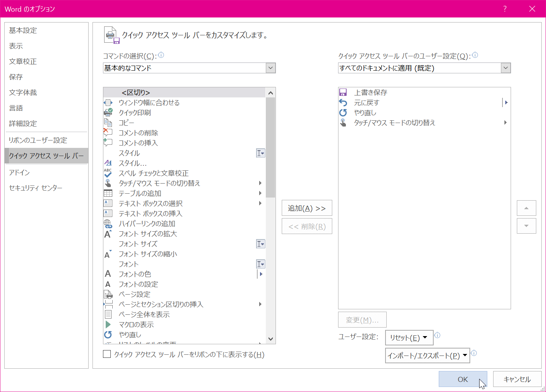This screenshot has width=546, height=392.
Task: Expand the 元に戻す split arrow in right list
Action: point(505,102)
